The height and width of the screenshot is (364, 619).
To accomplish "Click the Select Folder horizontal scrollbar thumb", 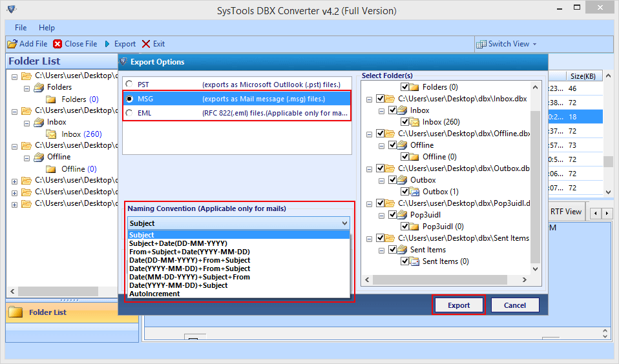I will (440, 279).
